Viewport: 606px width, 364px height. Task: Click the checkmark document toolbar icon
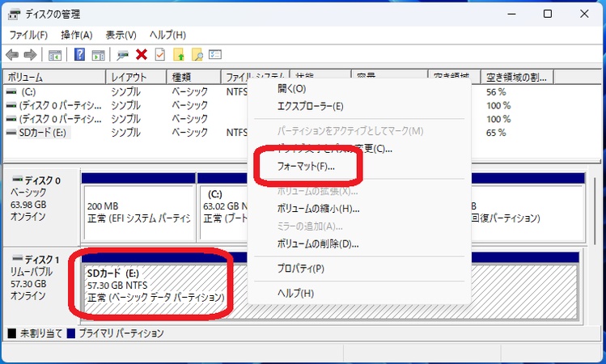coord(160,55)
